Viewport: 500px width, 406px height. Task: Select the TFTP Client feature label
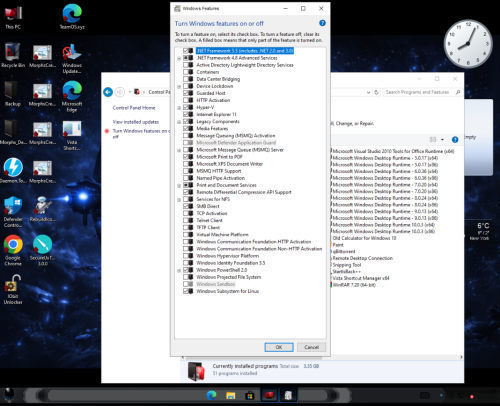208,227
